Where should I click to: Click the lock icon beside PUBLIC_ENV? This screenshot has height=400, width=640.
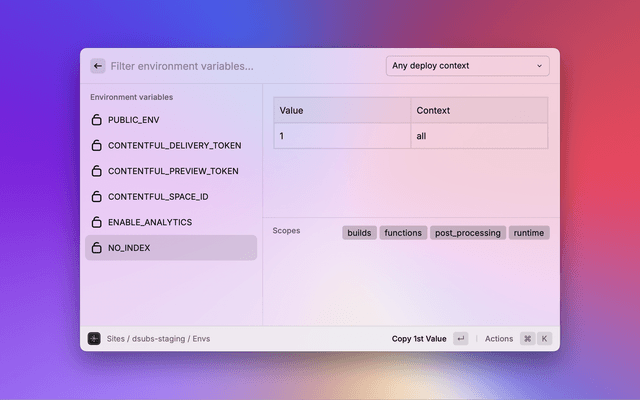(97, 120)
